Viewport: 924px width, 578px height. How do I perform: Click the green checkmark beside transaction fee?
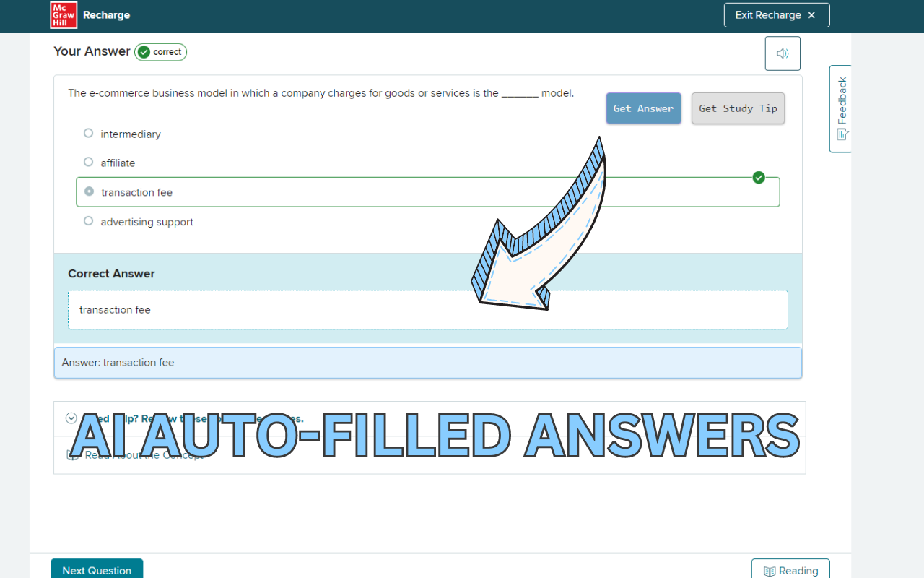(759, 177)
